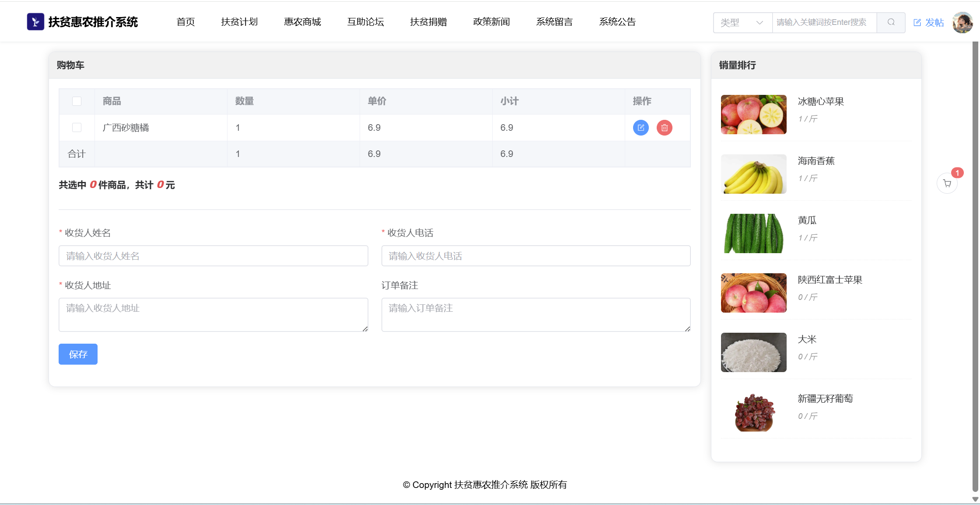This screenshot has height=505, width=980.
Task: Tick the checkbox for 广西砂糖橘 row
Action: pyautogui.click(x=77, y=128)
